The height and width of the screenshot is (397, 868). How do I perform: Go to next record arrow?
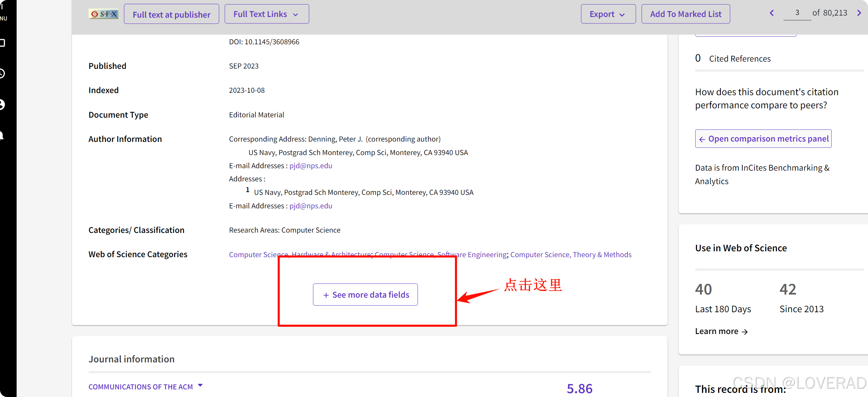pyautogui.click(x=859, y=13)
